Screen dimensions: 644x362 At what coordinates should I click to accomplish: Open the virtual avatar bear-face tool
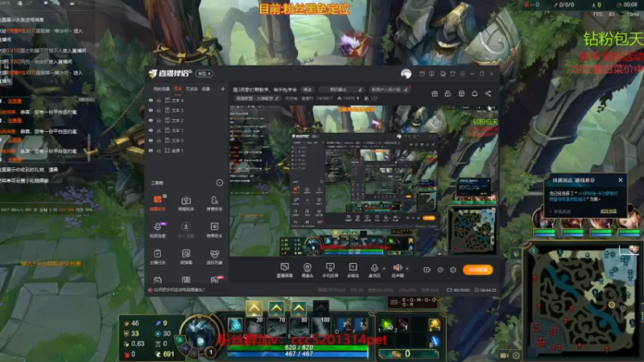click(214, 257)
